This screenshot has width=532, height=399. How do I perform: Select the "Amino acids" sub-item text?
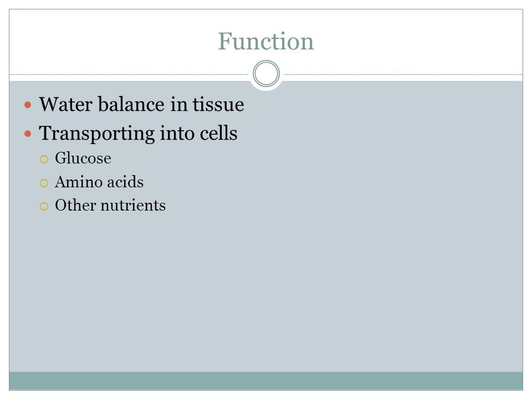click(x=99, y=182)
